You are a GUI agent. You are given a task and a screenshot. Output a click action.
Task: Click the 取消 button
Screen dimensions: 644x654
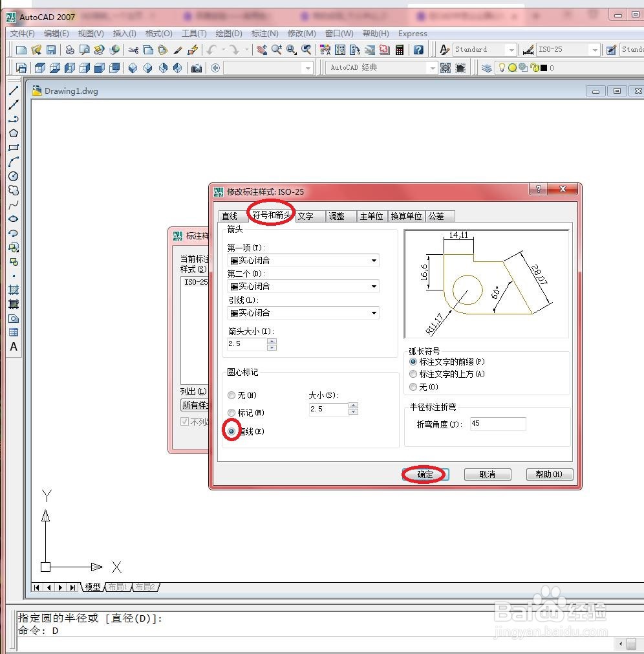pos(488,474)
